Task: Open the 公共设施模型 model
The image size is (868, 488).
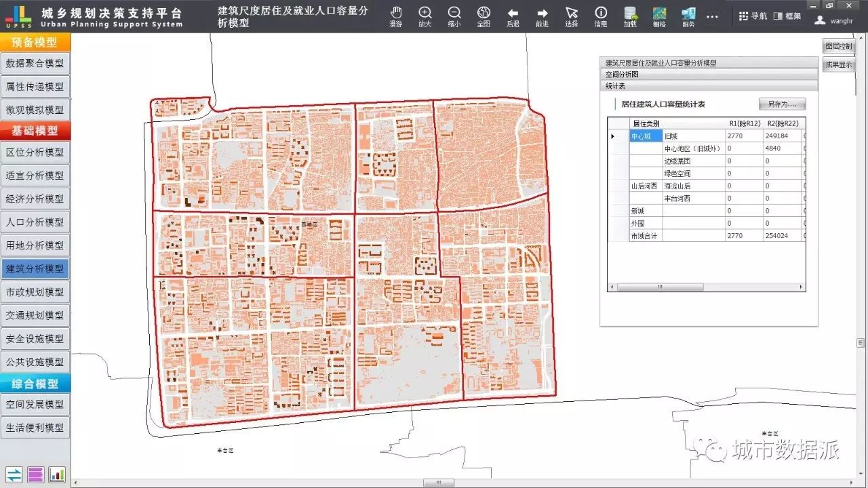Action: 35,362
